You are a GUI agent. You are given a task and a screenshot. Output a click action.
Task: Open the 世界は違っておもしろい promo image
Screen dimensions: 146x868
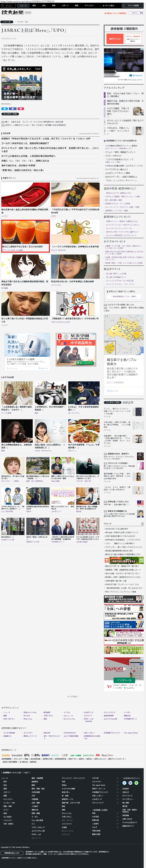pos(22,83)
